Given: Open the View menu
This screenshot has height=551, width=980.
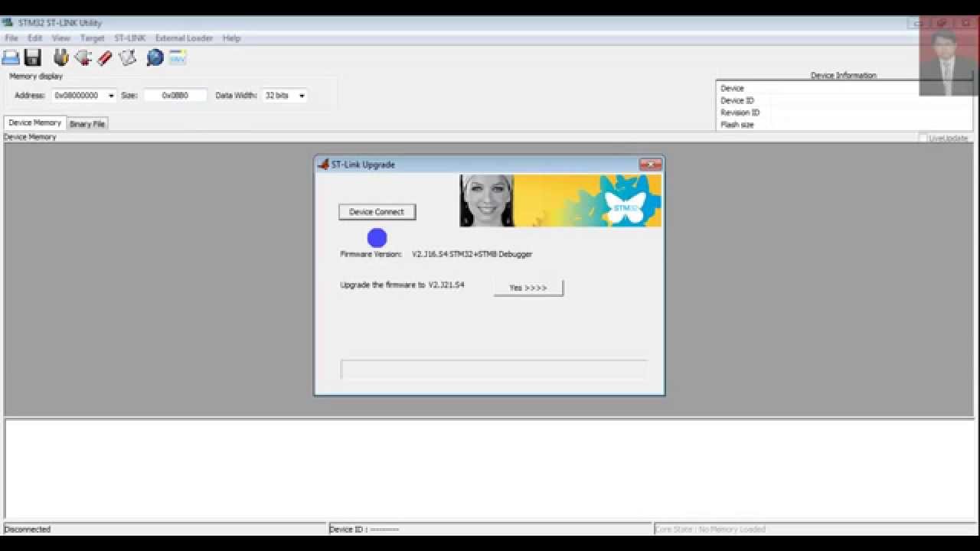Looking at the screenshot, I should pyautogui.click(x=60, y=38).
